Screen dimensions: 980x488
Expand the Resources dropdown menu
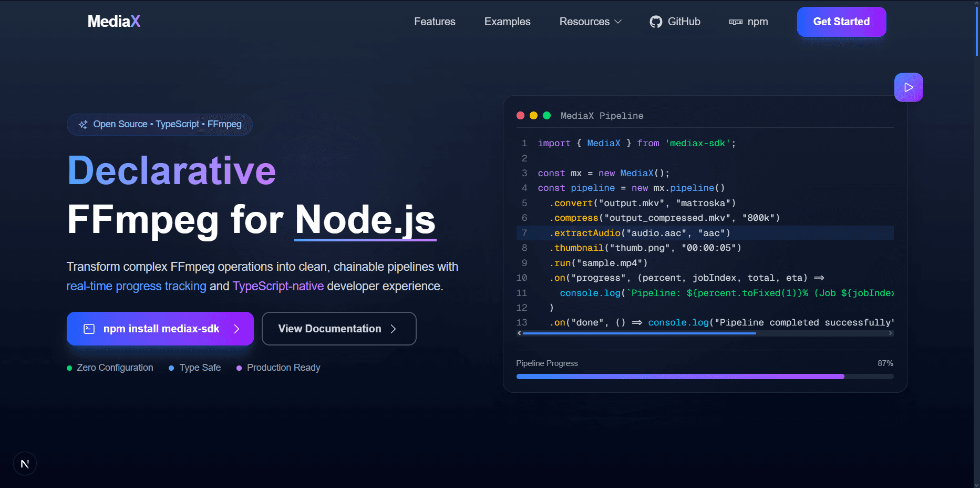[590, 22]
